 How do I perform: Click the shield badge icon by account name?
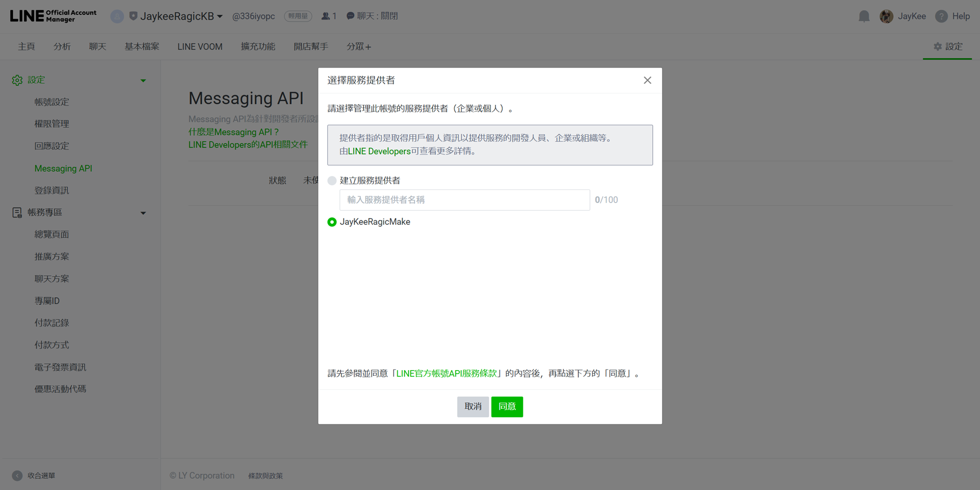click(133, 16)
